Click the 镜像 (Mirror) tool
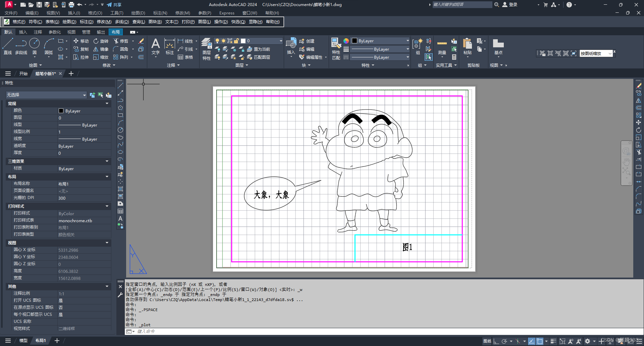Image resolution: width=644 pixels, height=346 pixels. point(101,49)
